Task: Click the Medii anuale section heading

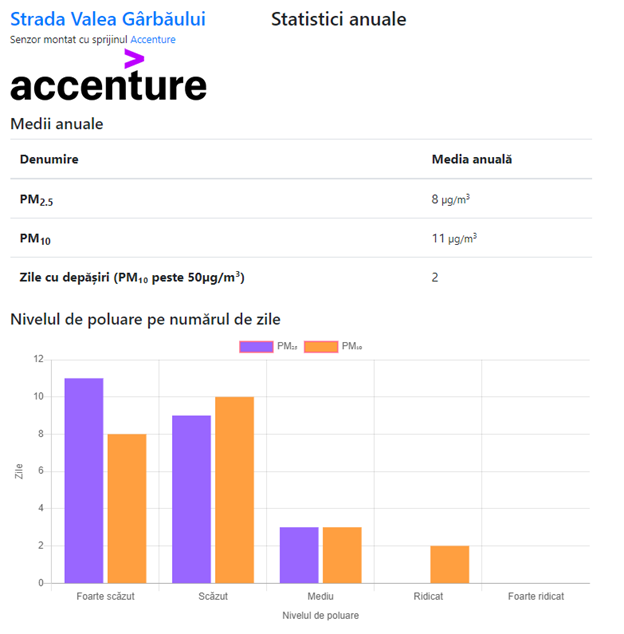Action: 56,124
